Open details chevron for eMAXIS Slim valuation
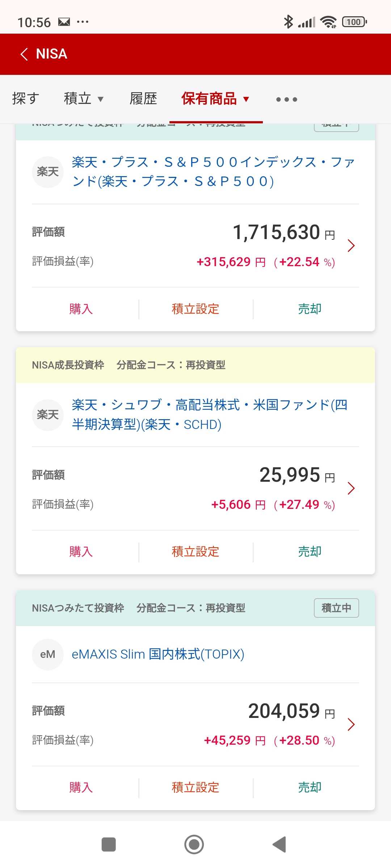The image size is (391, 868). coord(351,724)
